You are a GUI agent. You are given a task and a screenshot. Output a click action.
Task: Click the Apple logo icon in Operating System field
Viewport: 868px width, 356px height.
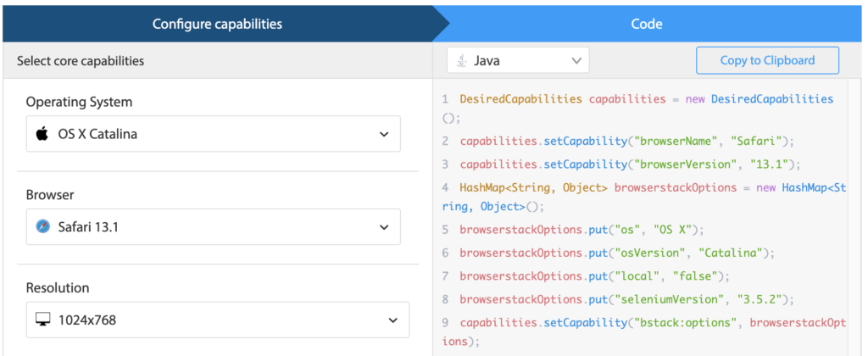click(42, 133)
